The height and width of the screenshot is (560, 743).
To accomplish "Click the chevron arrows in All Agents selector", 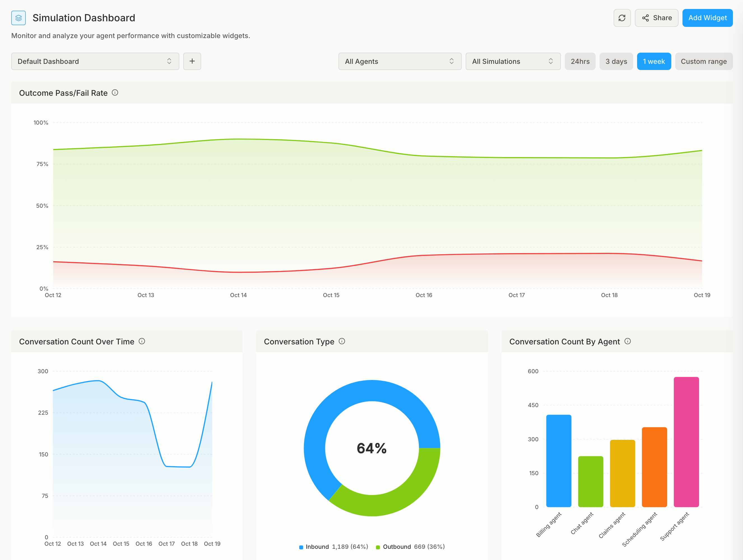I will point(451,61).
